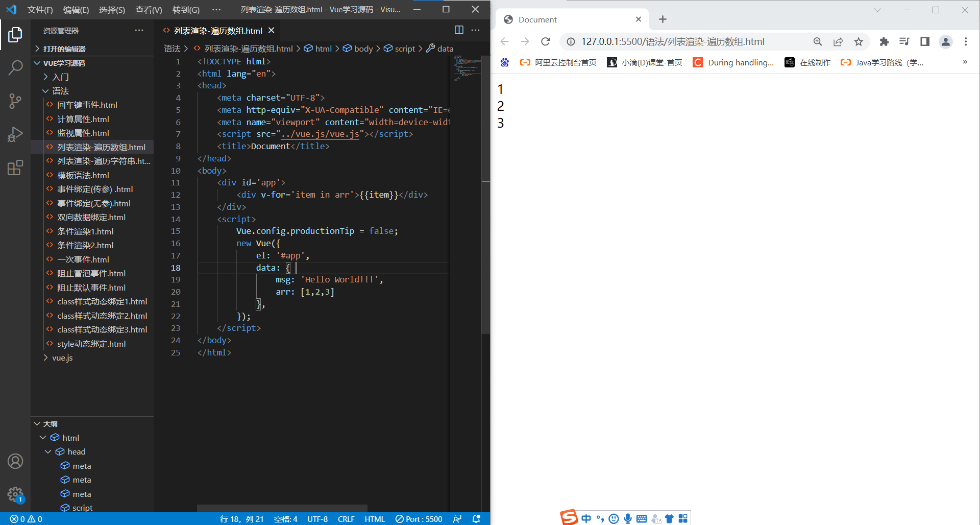This screenshot has width=980, height=525.
Task: Open 小滴(D)课堂-首页 bookmark
Action: click(645, 62)
